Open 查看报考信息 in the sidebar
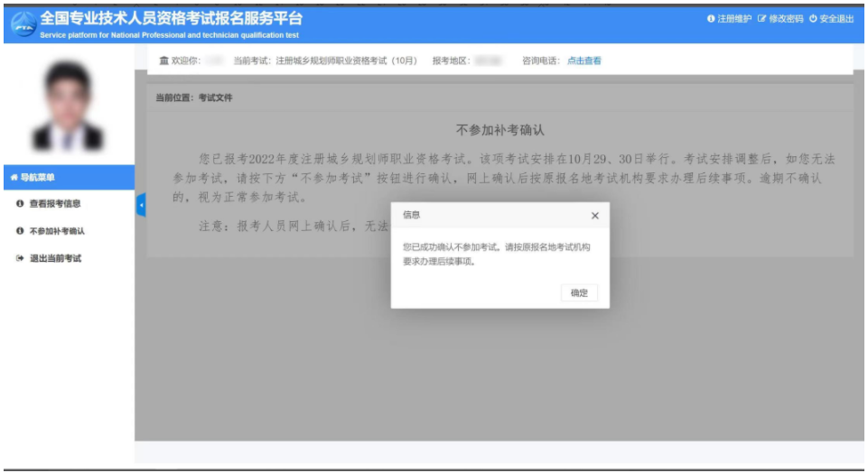Viewport: 868px width, 473px height. tap(55, 204)
